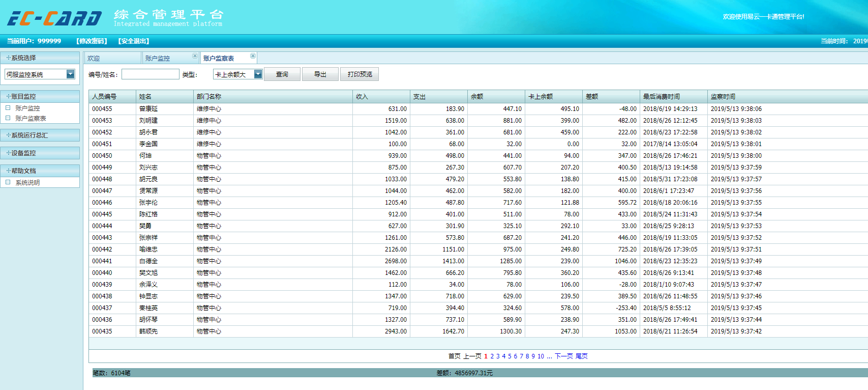The width and height of the screenshot is (868, 390).
Task: Close the 账户监察表 tab
Action: (253, 56)
